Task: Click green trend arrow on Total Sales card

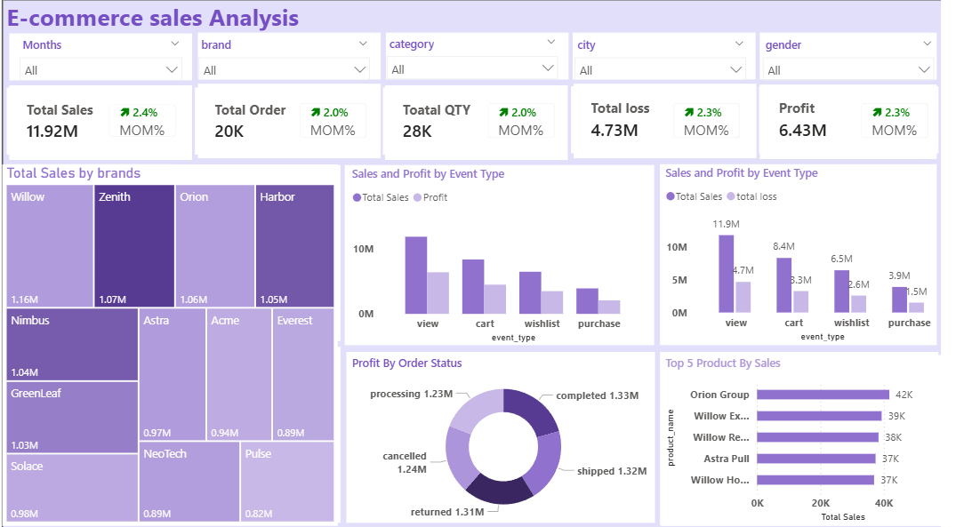Action: [x=125, y=113]
